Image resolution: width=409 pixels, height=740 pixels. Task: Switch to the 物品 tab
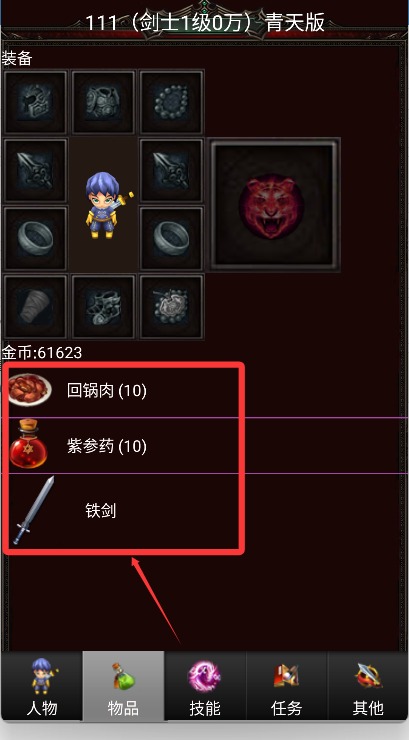(123, 686)
